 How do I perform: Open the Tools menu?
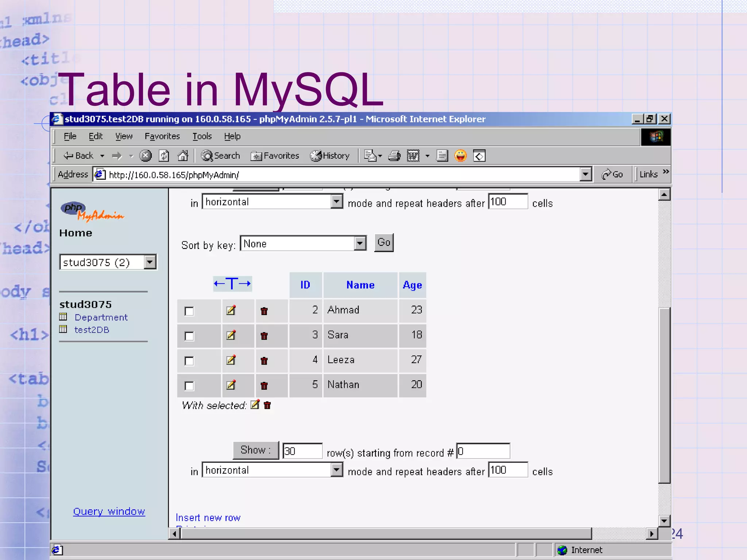(202, 136)
